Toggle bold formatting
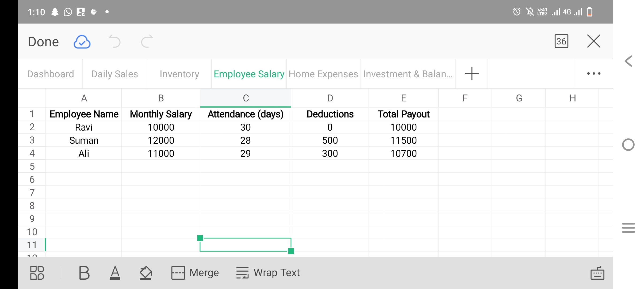644x289 pixels. [84, 273]
